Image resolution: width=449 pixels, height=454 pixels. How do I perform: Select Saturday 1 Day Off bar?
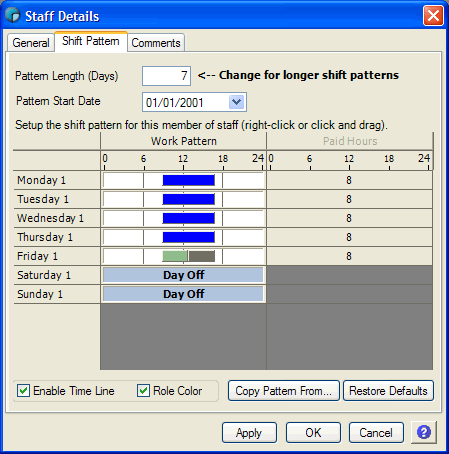point(183,275)
